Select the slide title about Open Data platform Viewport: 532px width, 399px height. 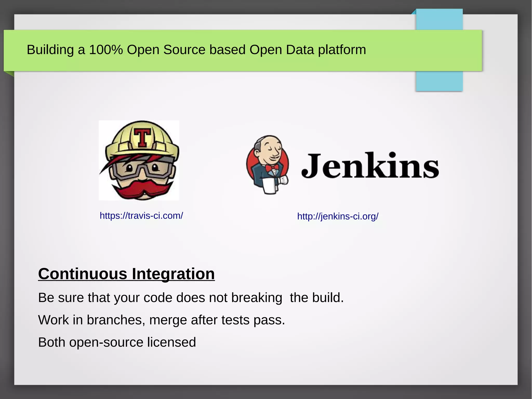pos(196,50)
